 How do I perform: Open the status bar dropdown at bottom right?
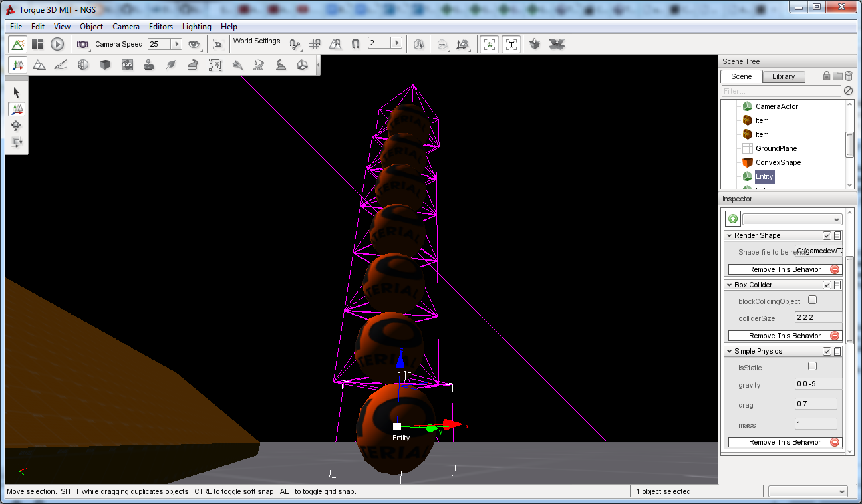point(807,491)
